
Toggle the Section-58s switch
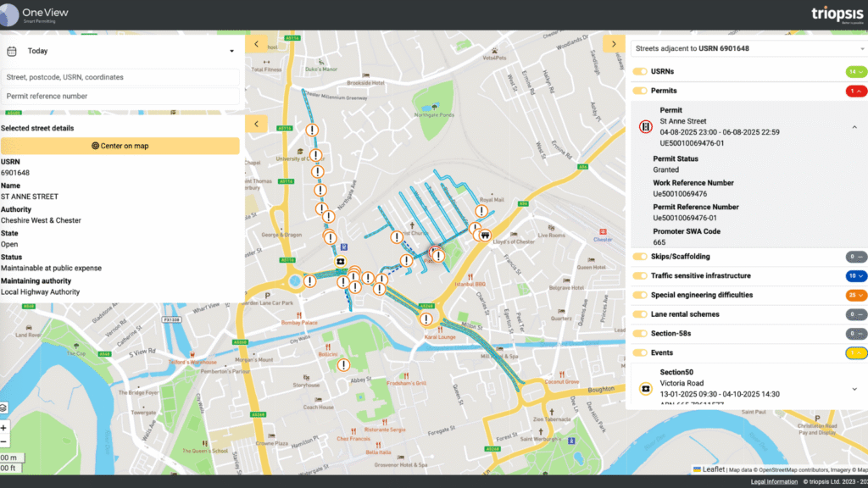tap(640, 334)
